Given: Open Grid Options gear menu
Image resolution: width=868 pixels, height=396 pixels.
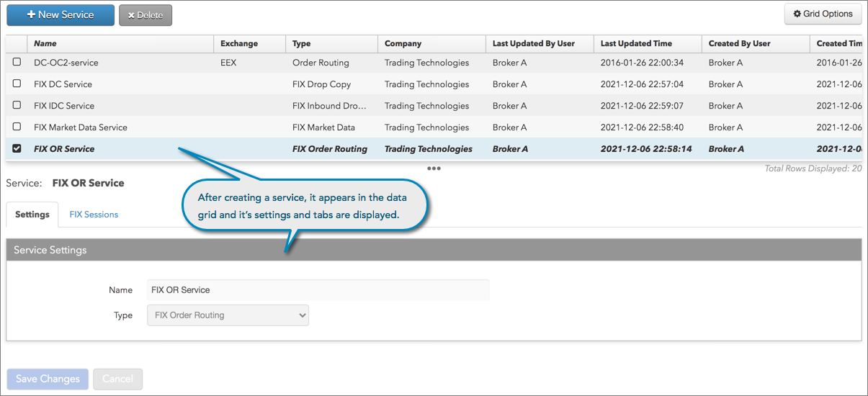Looking at the screenshot, I should tap(823, 14).
